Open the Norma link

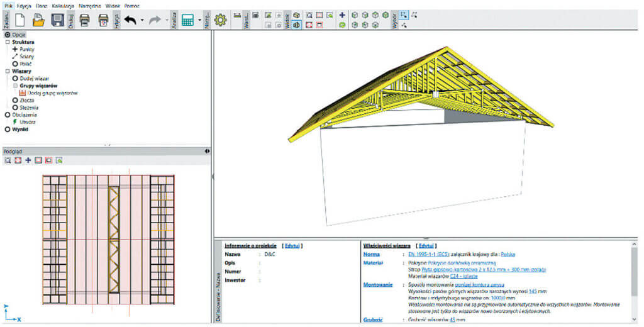pos(371,254)
